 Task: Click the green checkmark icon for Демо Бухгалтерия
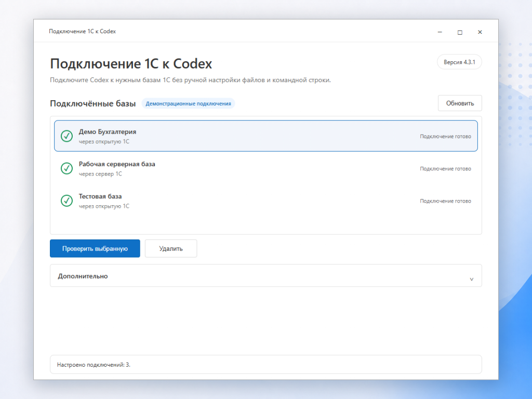(66, 136)
